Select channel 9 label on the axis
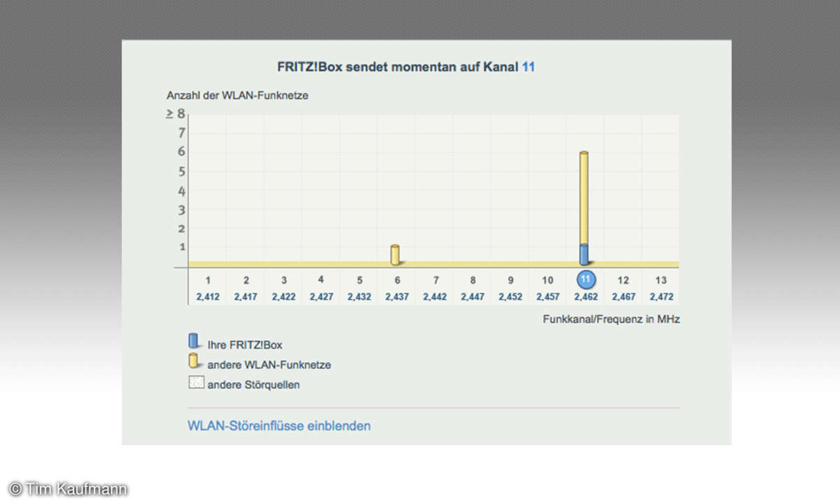The image size is (840, 504). (510, 280)
